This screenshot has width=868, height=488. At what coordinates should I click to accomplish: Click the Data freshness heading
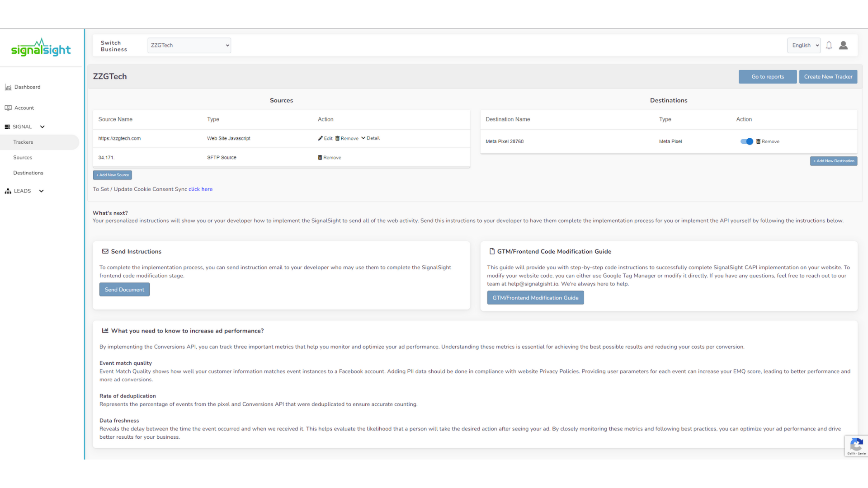[119, 421]
